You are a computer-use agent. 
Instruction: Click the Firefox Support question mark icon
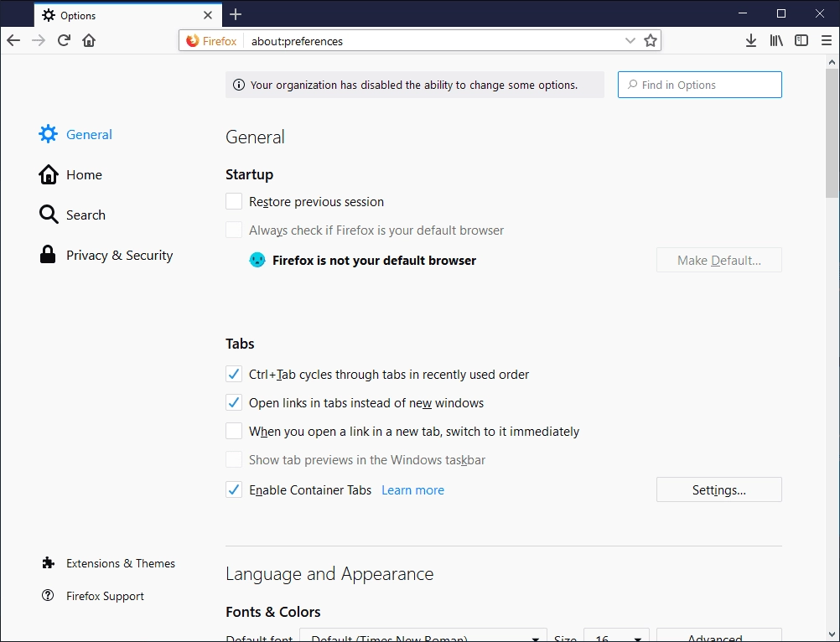(48, 595)
